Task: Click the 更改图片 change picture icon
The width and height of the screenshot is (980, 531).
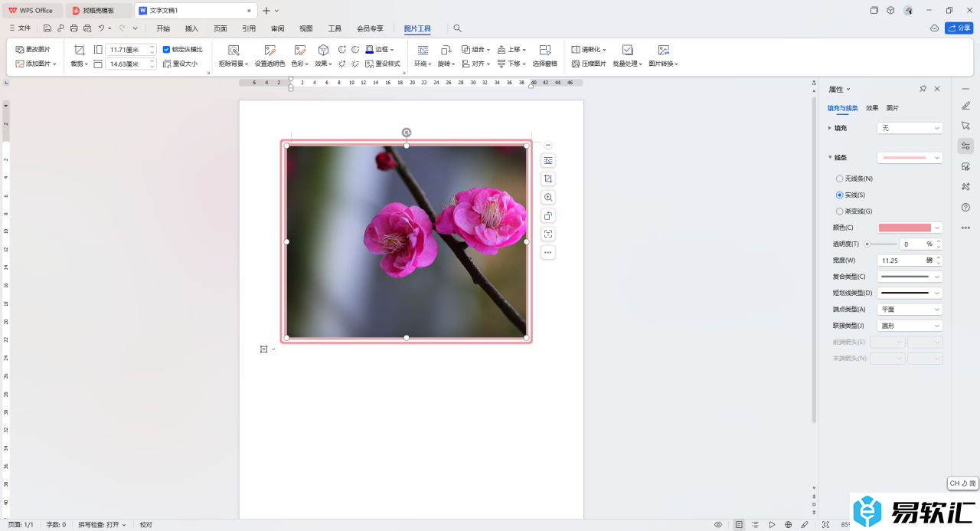Action: (20, 49)
